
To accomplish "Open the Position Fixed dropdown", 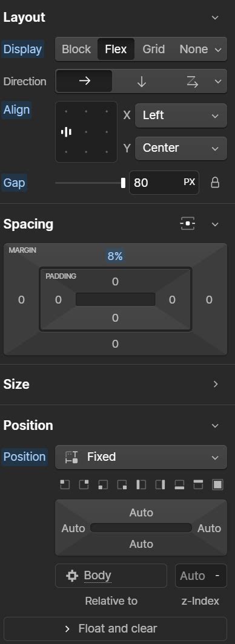I will point(141,457).
